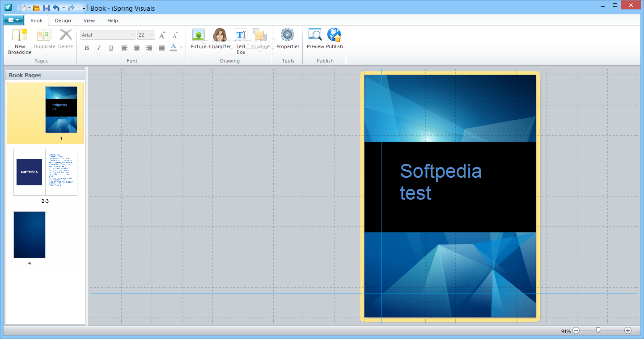
Task: Click the Delete page icon
Action: [x=66, y=35]
